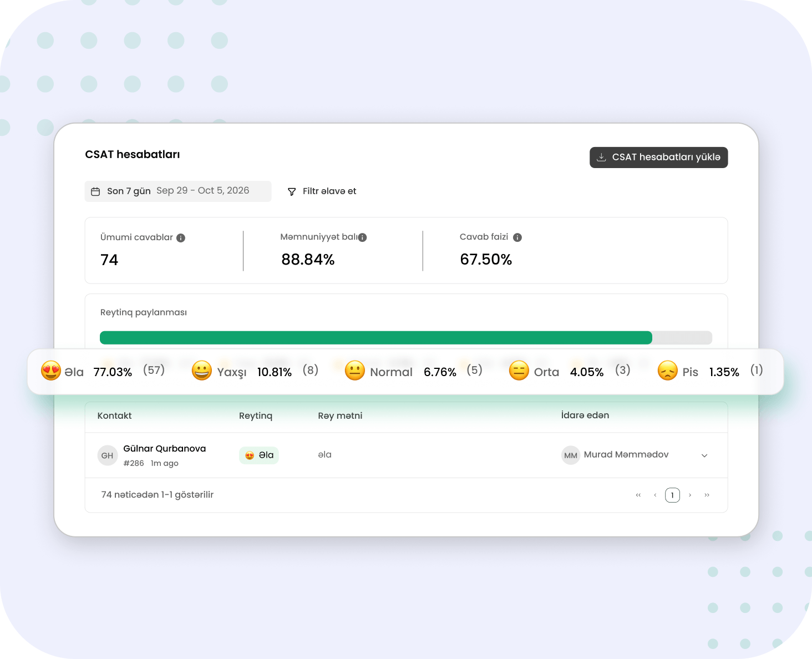The height and width of the screenshot is (659, 812).
Task: Open Gülnar Qurbanova contact name
Action: [x=164, y=449]
